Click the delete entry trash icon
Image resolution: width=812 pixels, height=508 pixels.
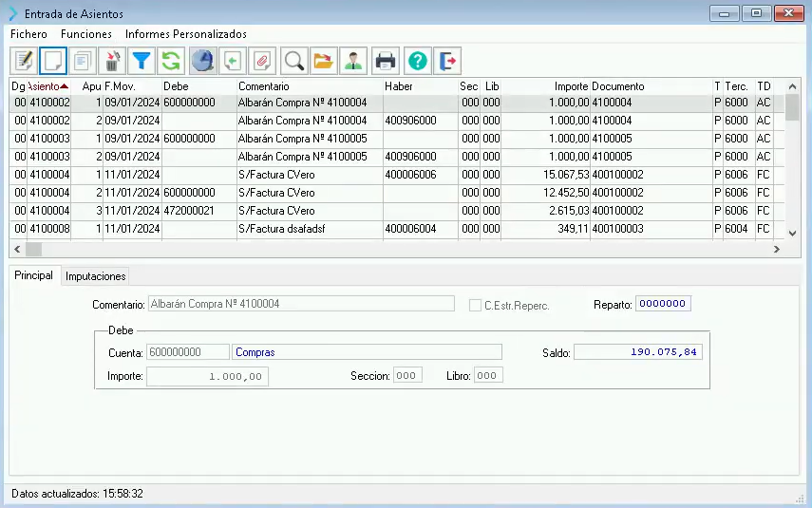tap(111, 61)
